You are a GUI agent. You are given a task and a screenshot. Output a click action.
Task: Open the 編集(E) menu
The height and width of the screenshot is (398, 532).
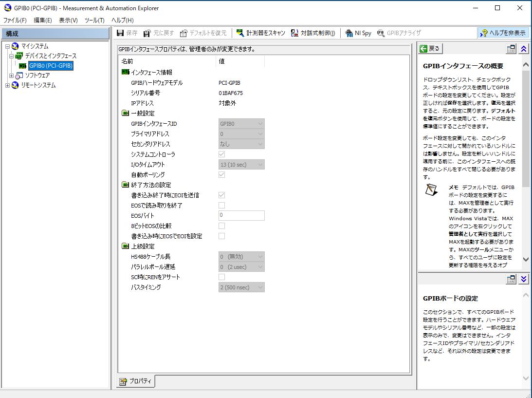point(43,20)
